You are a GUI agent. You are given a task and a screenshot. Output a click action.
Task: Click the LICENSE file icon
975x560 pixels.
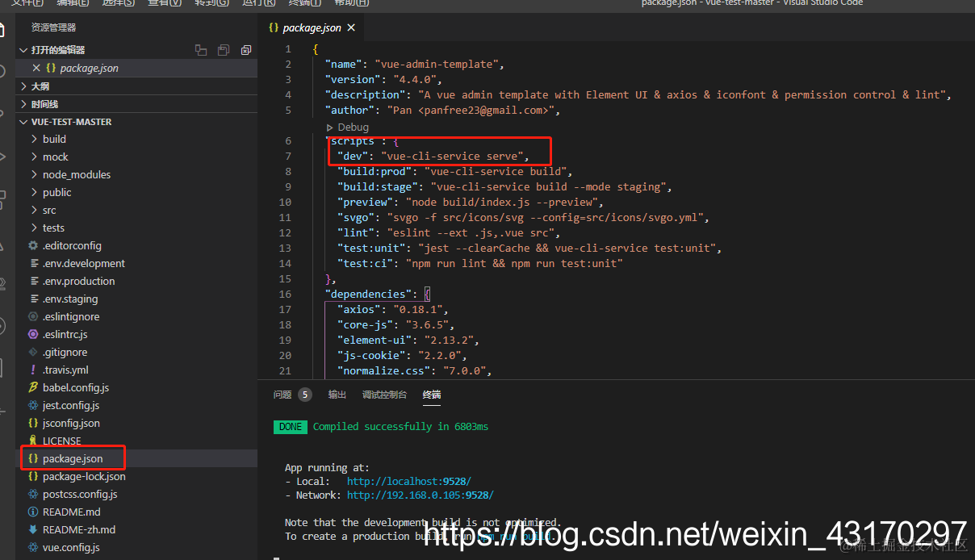[33, 441]
